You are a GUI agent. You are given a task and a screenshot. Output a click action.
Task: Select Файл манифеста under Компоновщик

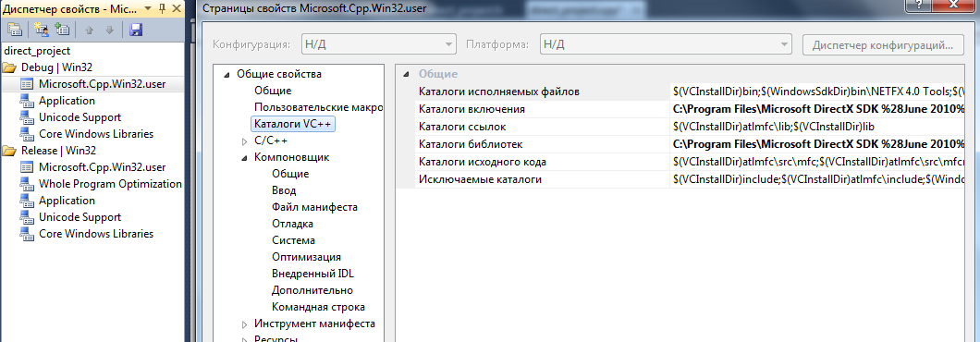pos(314,207)
